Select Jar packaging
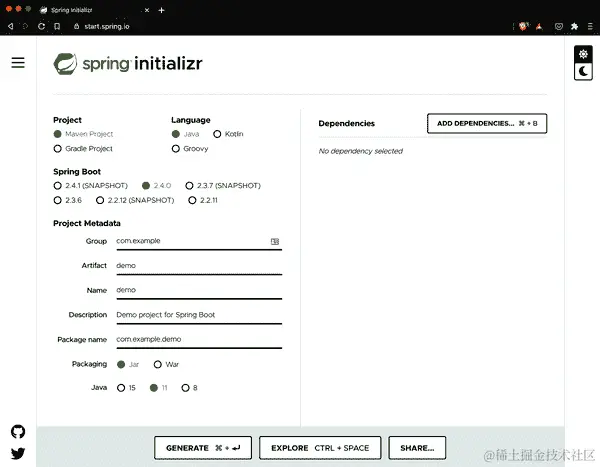Viewport: 600px width, 467px height. pos(128,364)
